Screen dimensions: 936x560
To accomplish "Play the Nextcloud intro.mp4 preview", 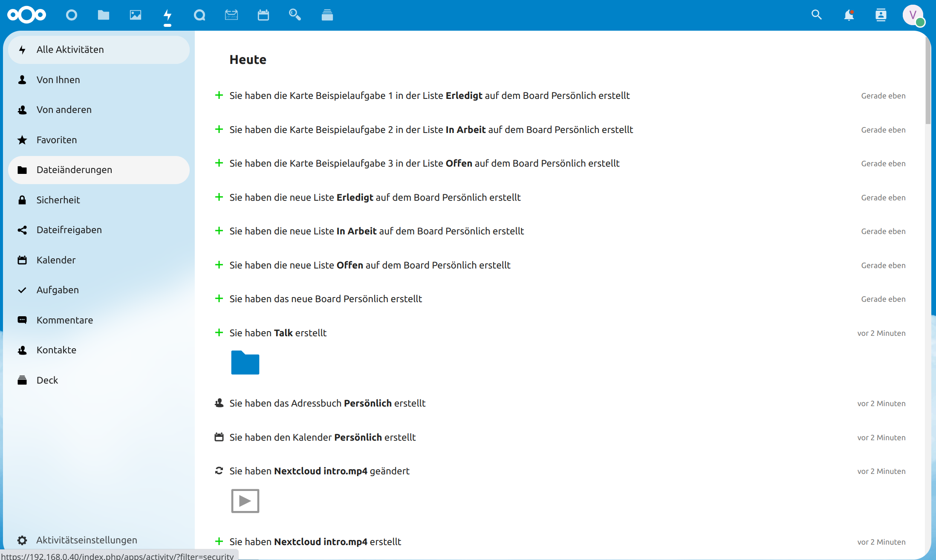I will tap(245, 501).
